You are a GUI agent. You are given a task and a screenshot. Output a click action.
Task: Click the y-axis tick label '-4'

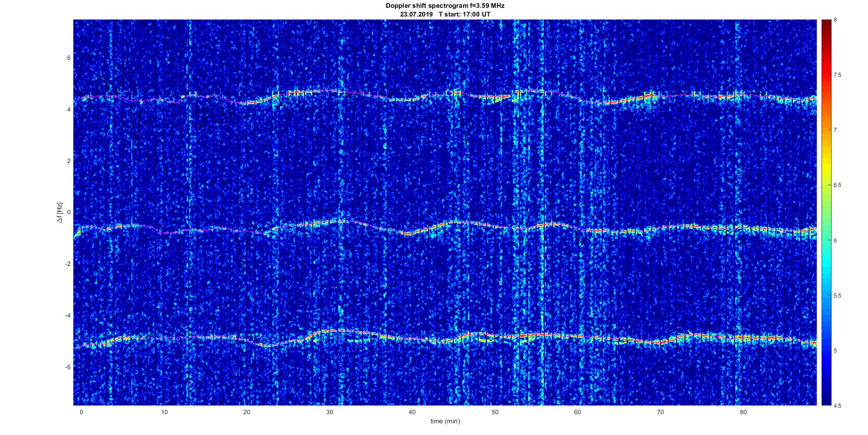tap(68, 316)
